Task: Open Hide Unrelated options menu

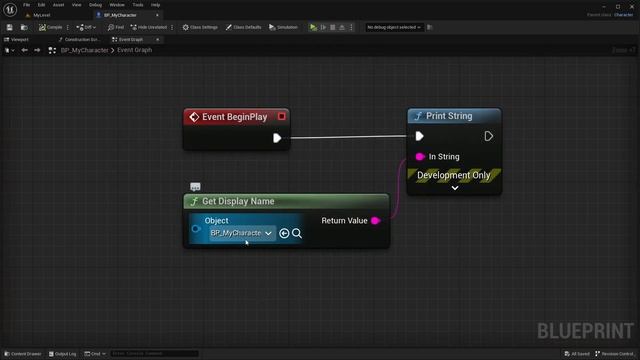Action: tap(172, 27)
